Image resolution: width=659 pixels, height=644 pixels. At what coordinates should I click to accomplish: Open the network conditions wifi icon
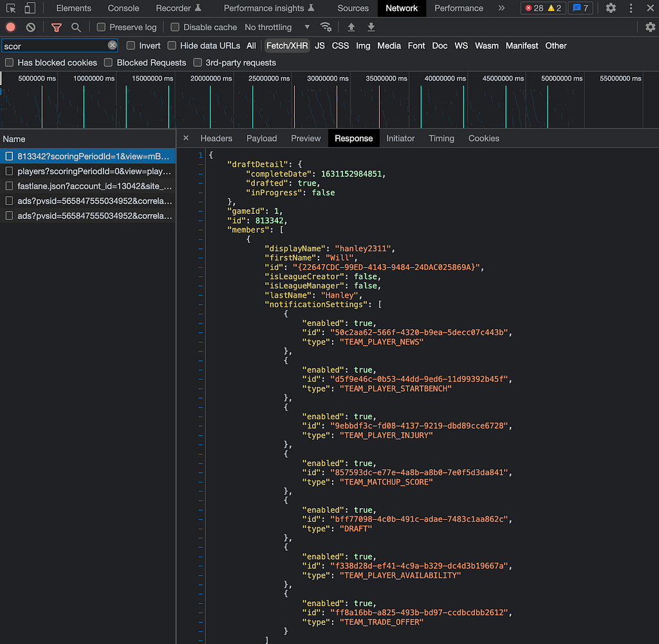point(326,27)
